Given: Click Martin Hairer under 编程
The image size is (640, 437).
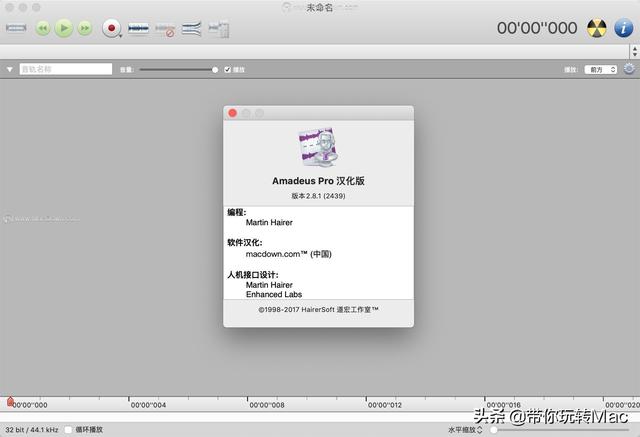Looking at the screenshot, I should 269,222.
